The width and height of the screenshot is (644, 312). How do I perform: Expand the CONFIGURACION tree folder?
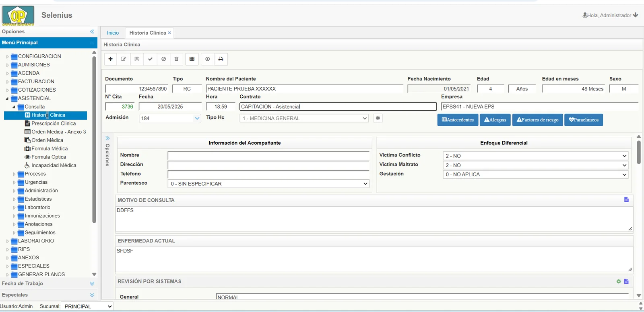[x=7, y=57]
